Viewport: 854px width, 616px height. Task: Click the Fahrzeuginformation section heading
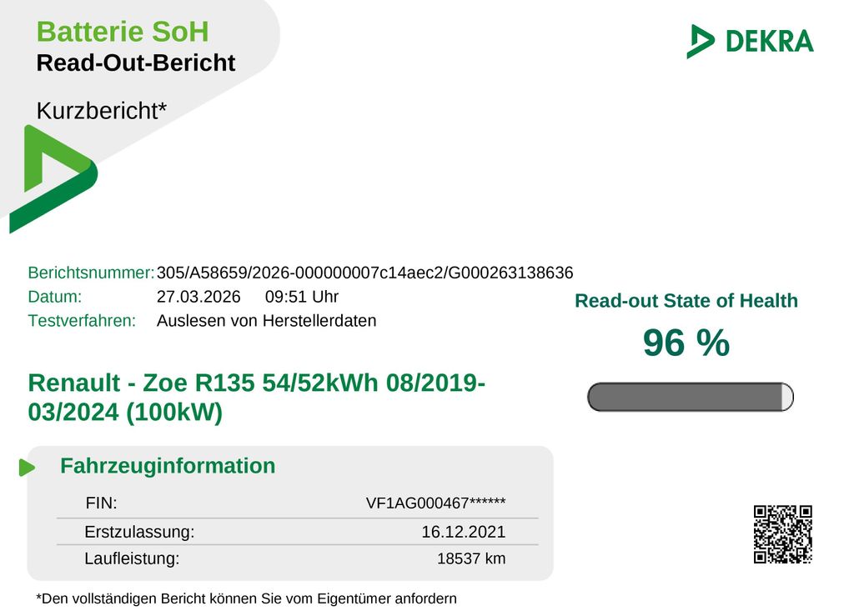(168, 466)
